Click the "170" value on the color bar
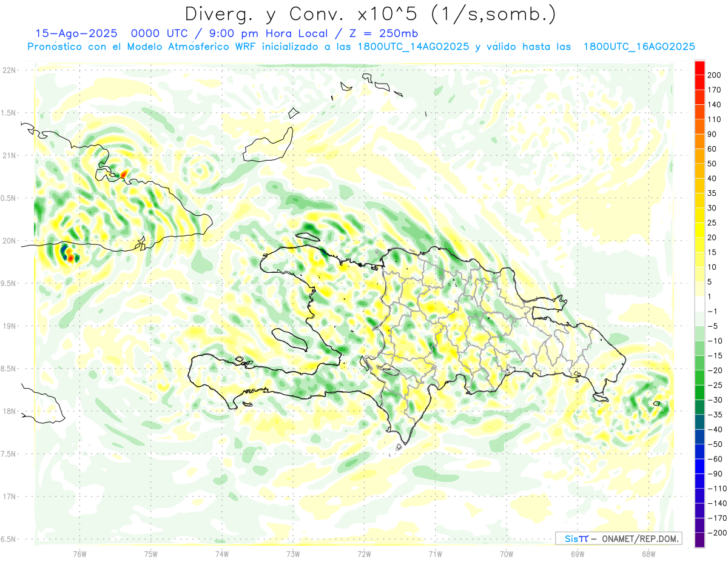This screenshot has height=562, width=728. pos(714,90)
